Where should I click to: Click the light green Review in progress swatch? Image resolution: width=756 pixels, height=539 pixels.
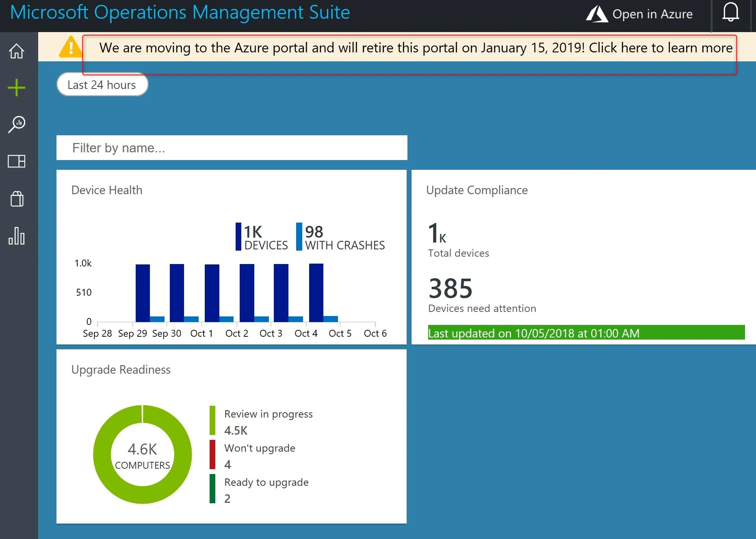pyautogui.click(x=212, y=420)
